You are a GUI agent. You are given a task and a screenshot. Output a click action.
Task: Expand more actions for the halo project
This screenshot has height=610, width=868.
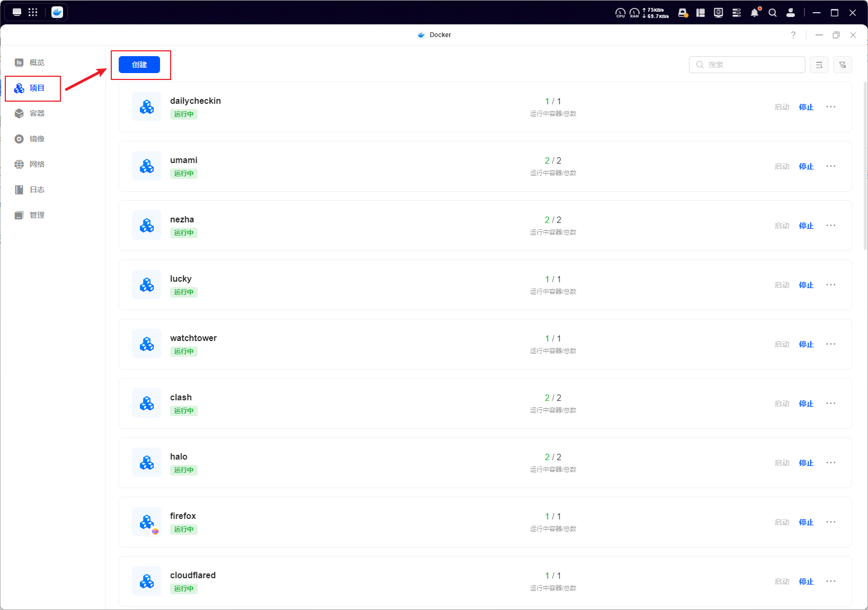tap(830, 463)
